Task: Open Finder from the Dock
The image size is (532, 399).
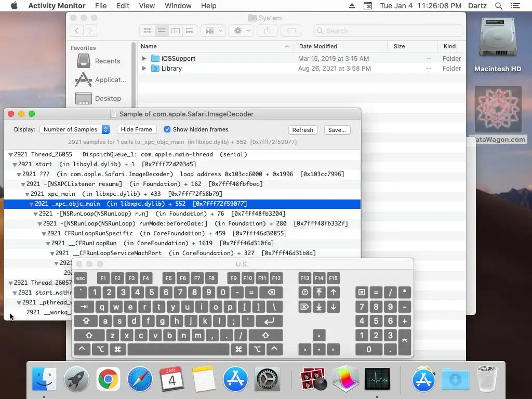Action: [x=44, y=379]
